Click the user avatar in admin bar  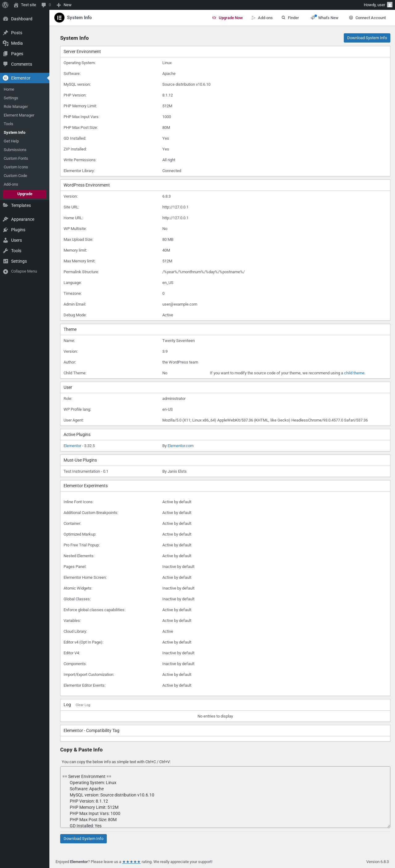[390, 5]
